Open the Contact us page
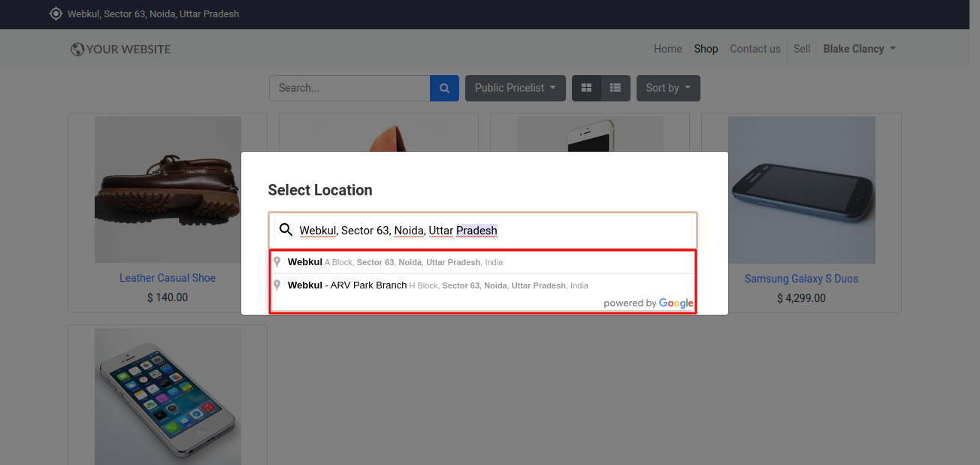The image size is (980, 465). pyautogui.click(x=755, y=49)
